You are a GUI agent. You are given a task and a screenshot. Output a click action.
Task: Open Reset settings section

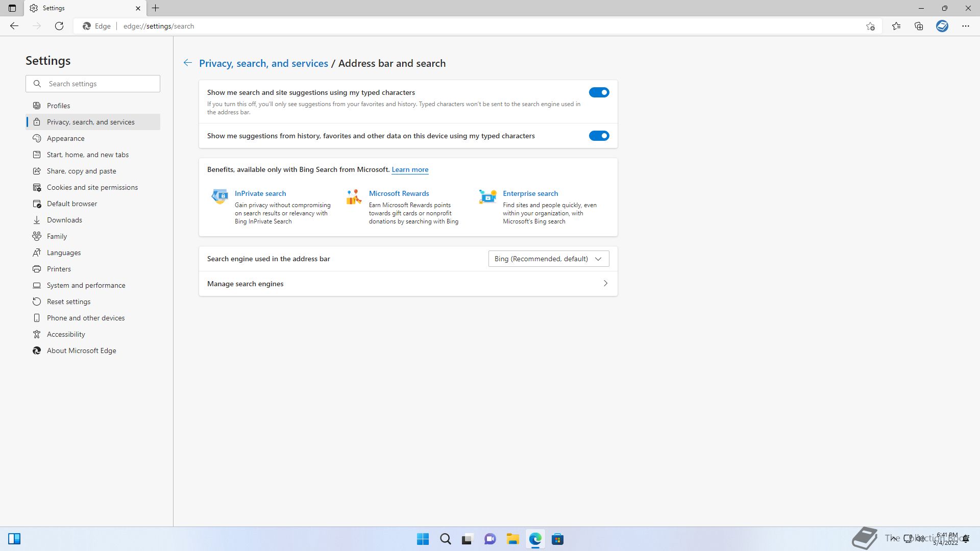pyautogui.click(x=93, y=302)
